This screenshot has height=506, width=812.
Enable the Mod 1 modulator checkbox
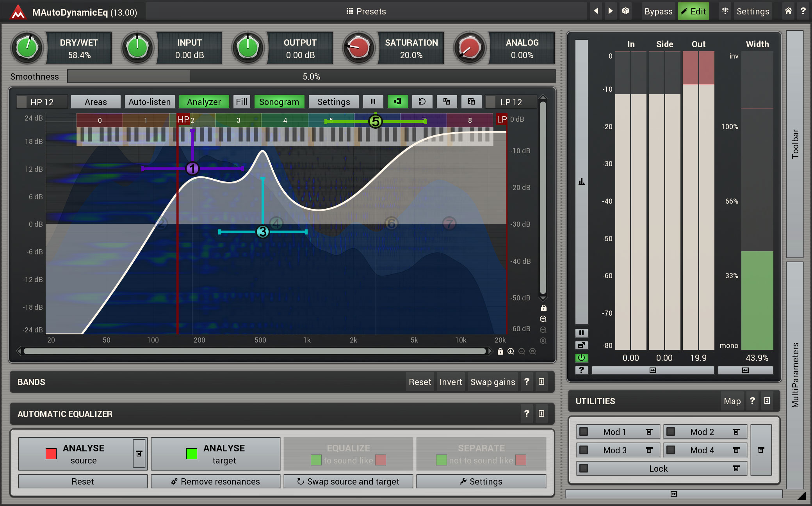[x=584, y=432]
